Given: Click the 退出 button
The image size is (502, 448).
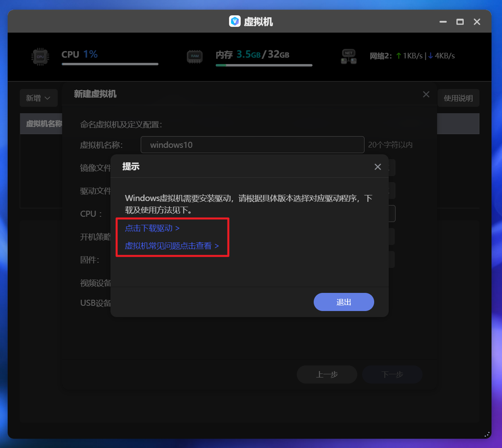Looking at the screenshot, I should pyautogui.click(x=344, y=302).
